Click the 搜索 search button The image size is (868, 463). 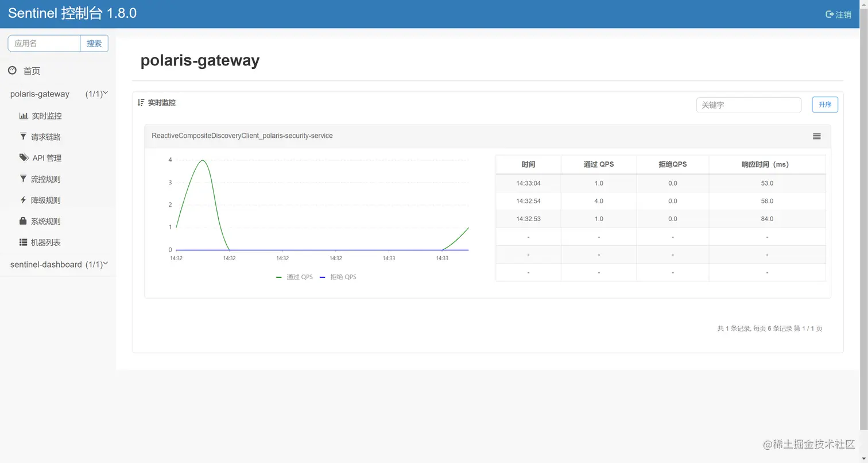pyautogui.click(x=94, y=43)
